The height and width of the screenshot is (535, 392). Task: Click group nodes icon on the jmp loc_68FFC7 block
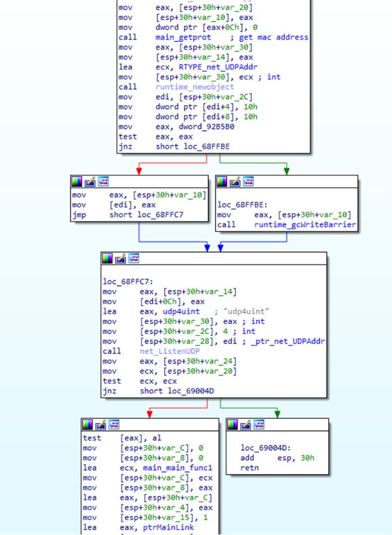pos(103,182)
